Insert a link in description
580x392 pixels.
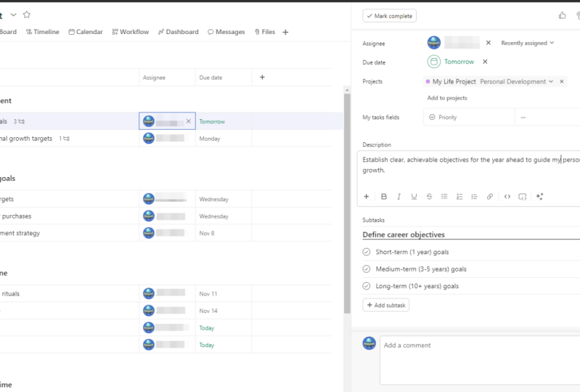pos(490,197)
